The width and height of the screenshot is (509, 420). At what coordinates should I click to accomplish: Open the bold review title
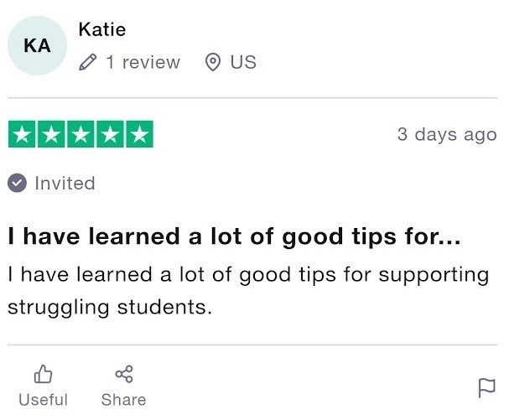pyautogui.click(x=234, y=237)
